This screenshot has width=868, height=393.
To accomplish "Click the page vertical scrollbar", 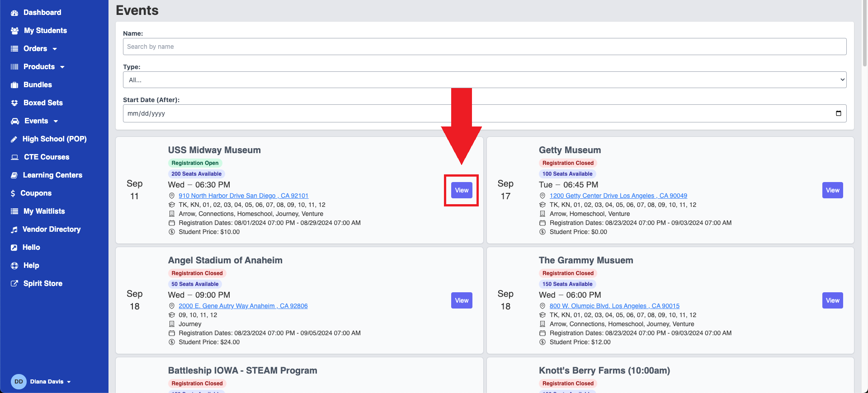I will click(864, 34).
